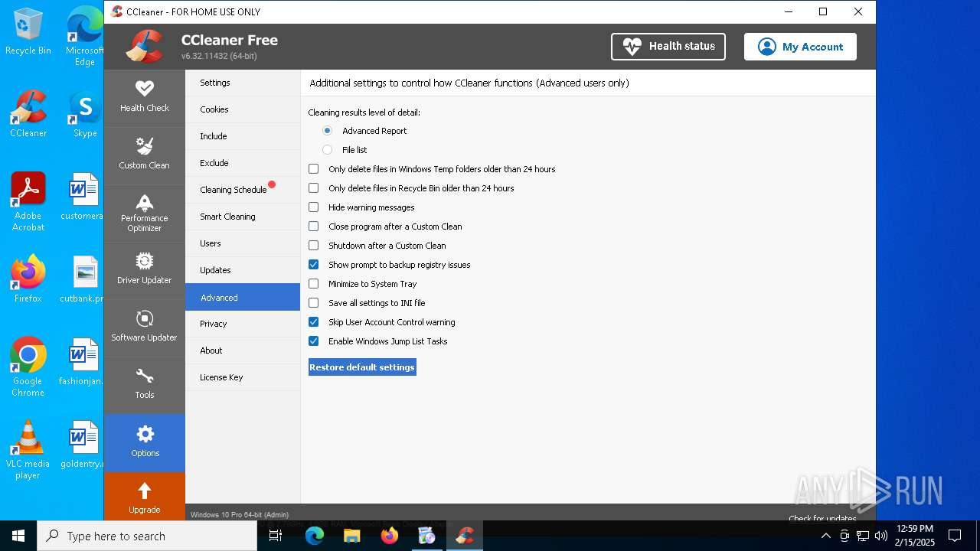Open File Explorer from the taskbar
The width and height of the screenshot is (980, 551).
351,536
